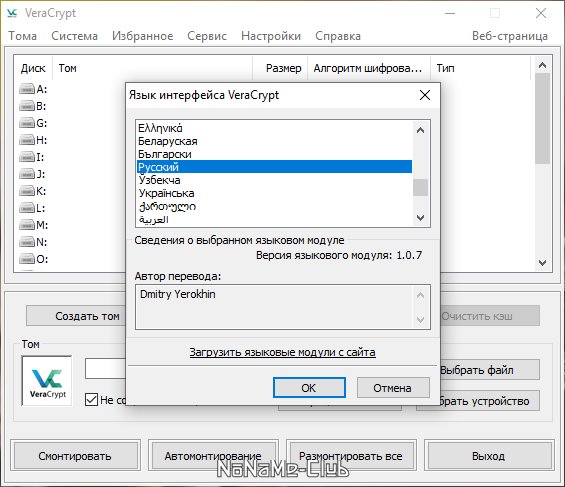Image resolution: width=565 pixels, height=487 pixels.
Task: Open 'Загрузить языковые модули с сайта' link
Action: [x=282, y=352]
